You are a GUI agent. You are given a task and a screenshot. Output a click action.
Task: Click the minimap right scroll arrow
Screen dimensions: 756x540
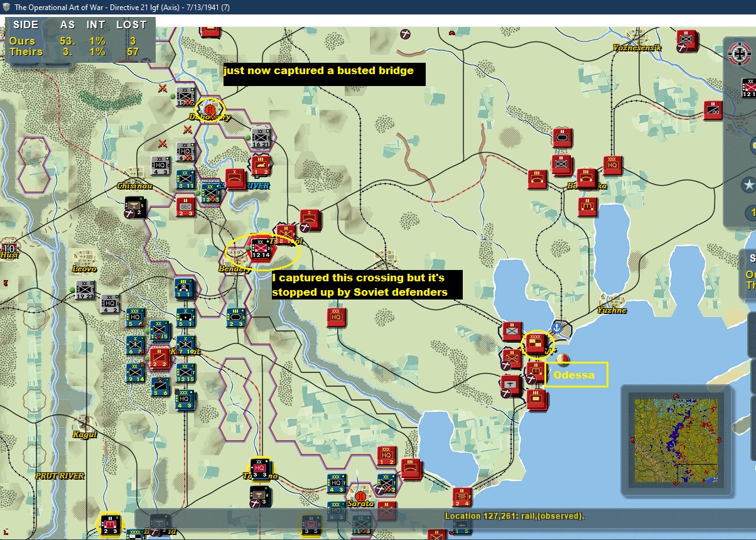tap(720, 440)
